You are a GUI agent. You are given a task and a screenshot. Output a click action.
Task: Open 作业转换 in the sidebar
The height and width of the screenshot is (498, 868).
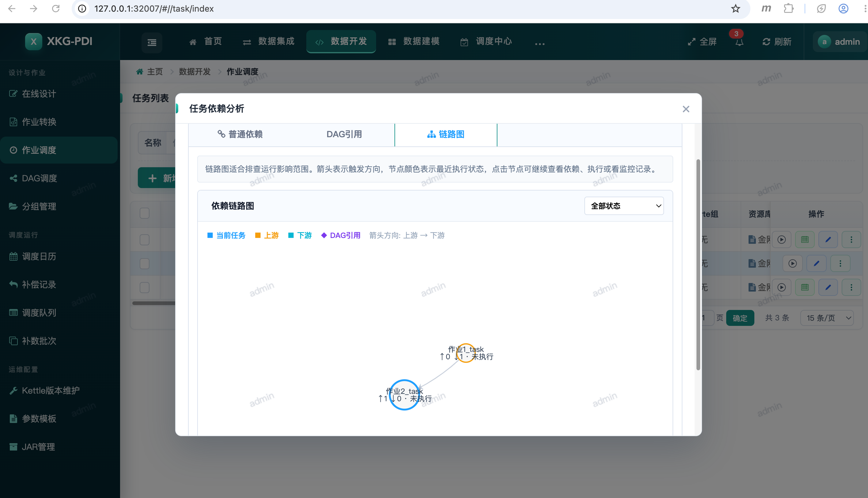click(x=59, y=122)
